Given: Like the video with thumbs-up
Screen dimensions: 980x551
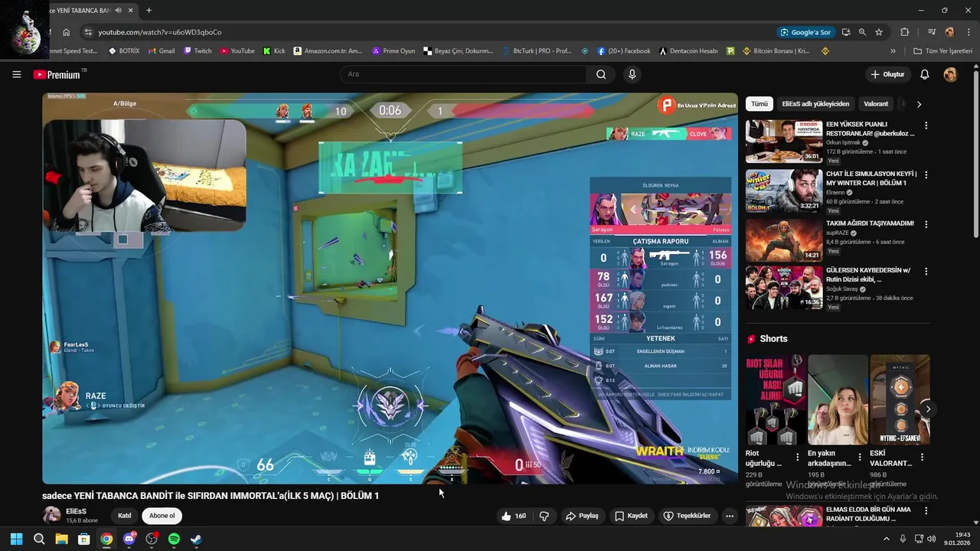Looking at the screenshot, I should pyautogui.click(x=513, y=516).
